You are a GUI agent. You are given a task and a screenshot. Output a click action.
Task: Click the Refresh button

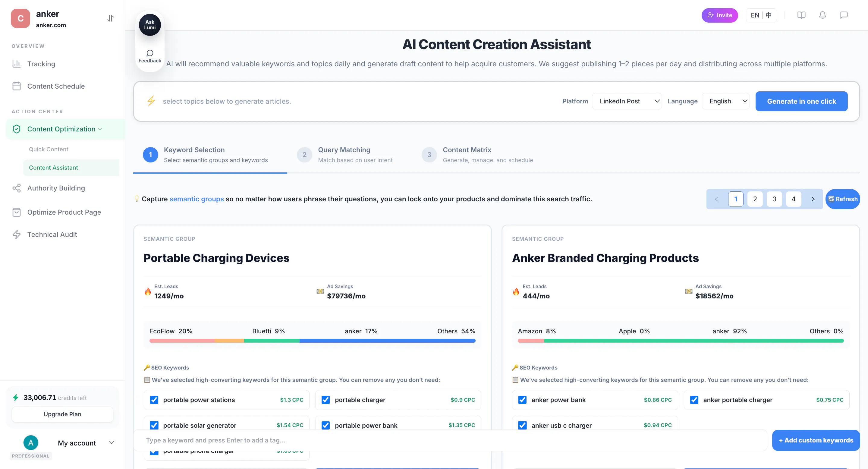(x=842, y=199)
